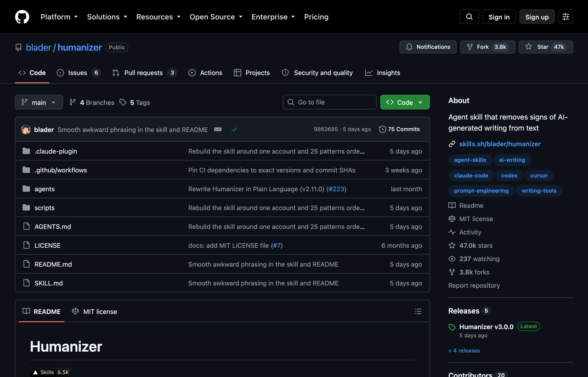588x377 pixels.
Task: Open the Resources menu dropdown
Action: point(159,17)
